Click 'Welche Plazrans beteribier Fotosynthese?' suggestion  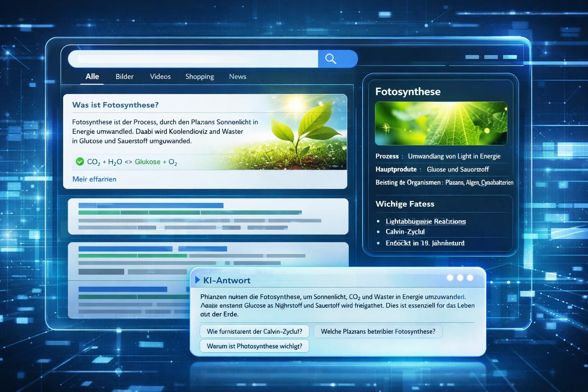tap(378, 331)
